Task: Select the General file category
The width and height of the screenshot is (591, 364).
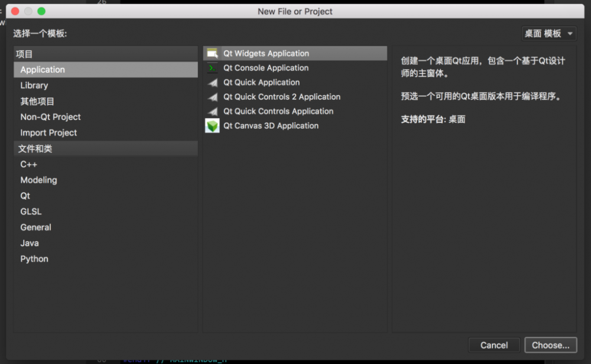Action: [106, 227]
